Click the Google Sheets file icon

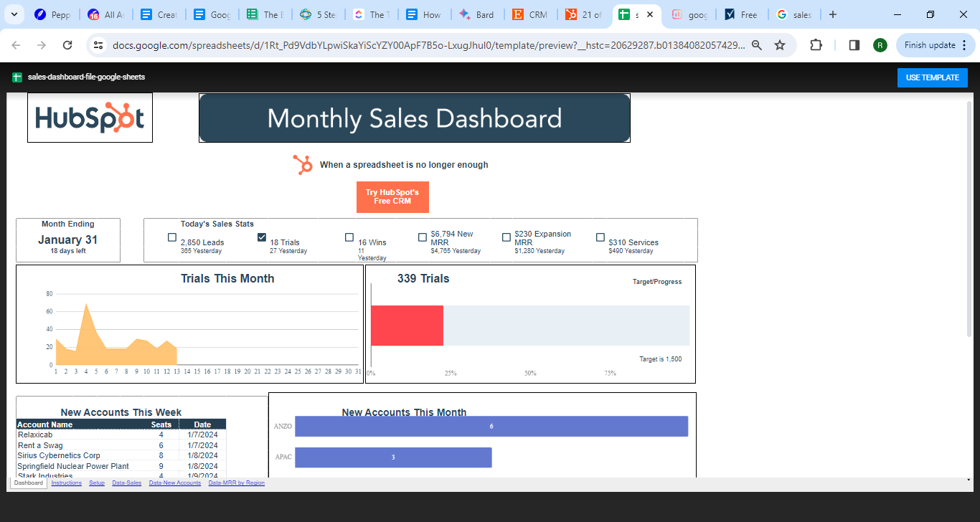click(x=17, y=77)
